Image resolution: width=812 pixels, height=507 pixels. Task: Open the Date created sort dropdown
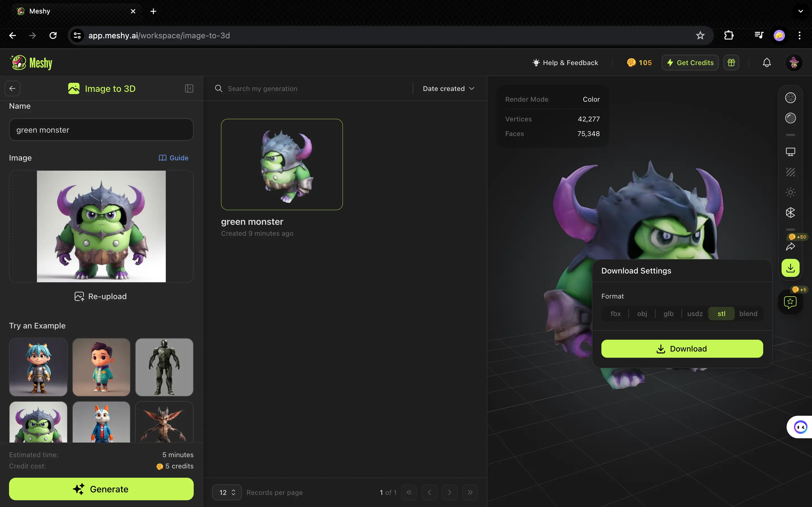click(448, 88)
